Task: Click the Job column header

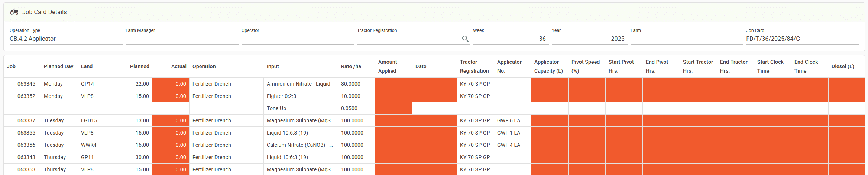Action: tap(11, 66)
